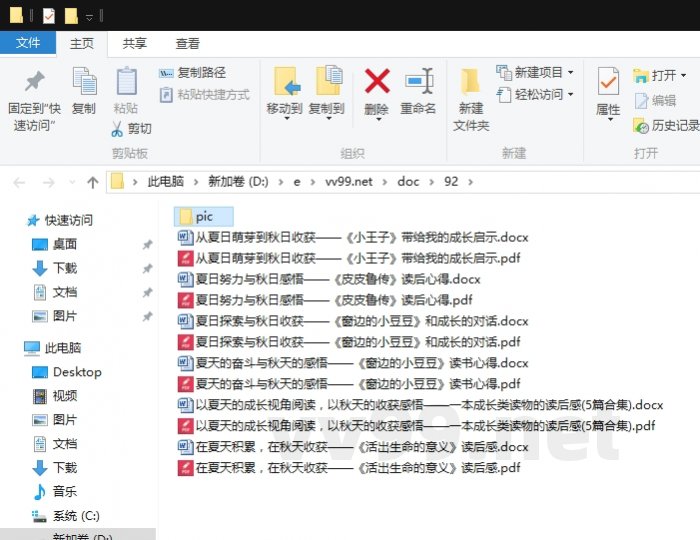Viewport: 700px width, 540px height.
Task: Open 系统 (C:) drive
Action: tap(66, 516)
